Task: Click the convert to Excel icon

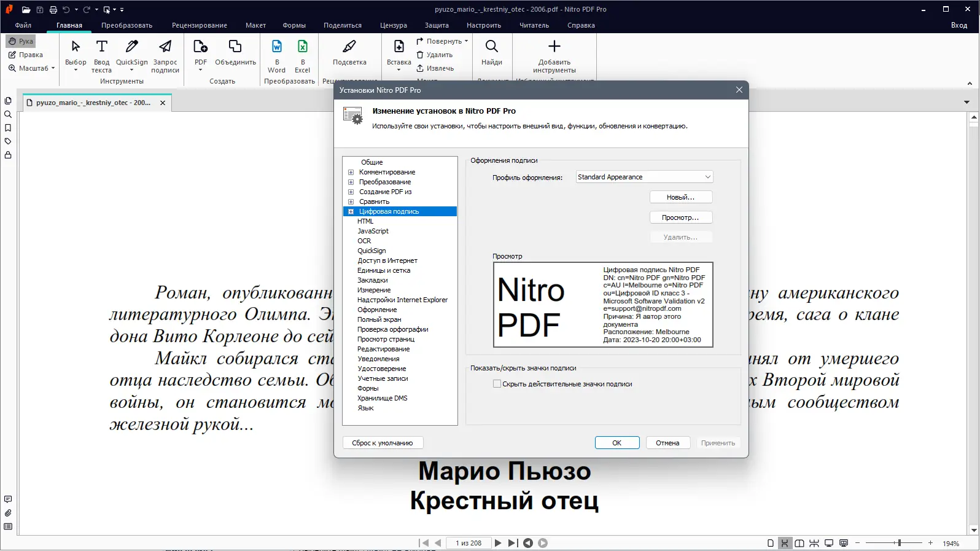Action: [303, 47]
